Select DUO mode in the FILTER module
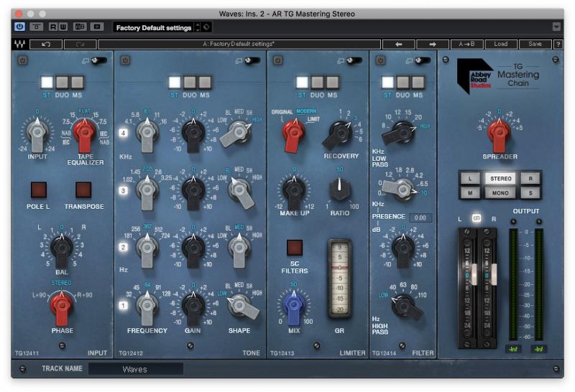575x392 pixels. pos(402,83)
